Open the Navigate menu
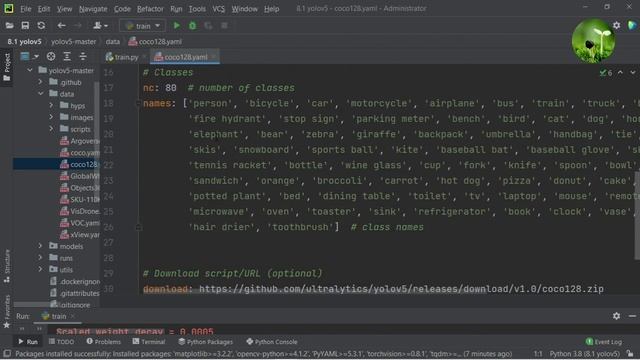This screenshot has height=360, width=640. coord(93,9)
